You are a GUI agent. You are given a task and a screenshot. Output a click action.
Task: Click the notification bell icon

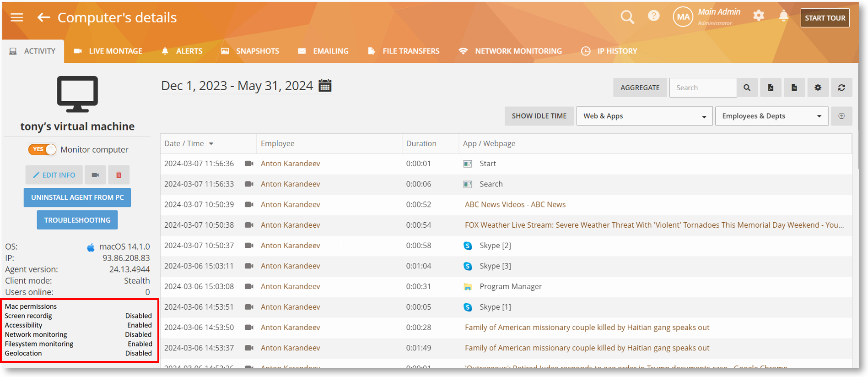[783, 16]
